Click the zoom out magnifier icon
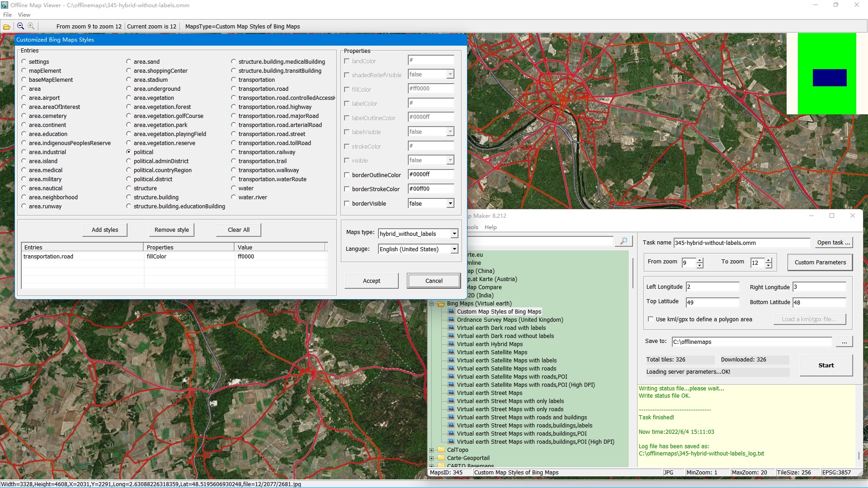The image size is (868, 488). pos(20,26)
